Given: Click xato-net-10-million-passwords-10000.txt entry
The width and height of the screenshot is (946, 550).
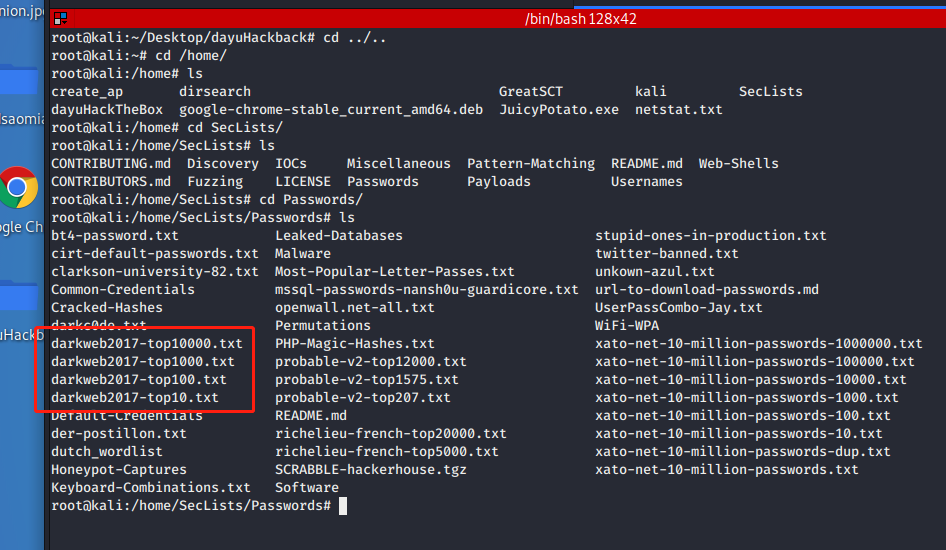Looking at the screenshot, I should (751, 380).
